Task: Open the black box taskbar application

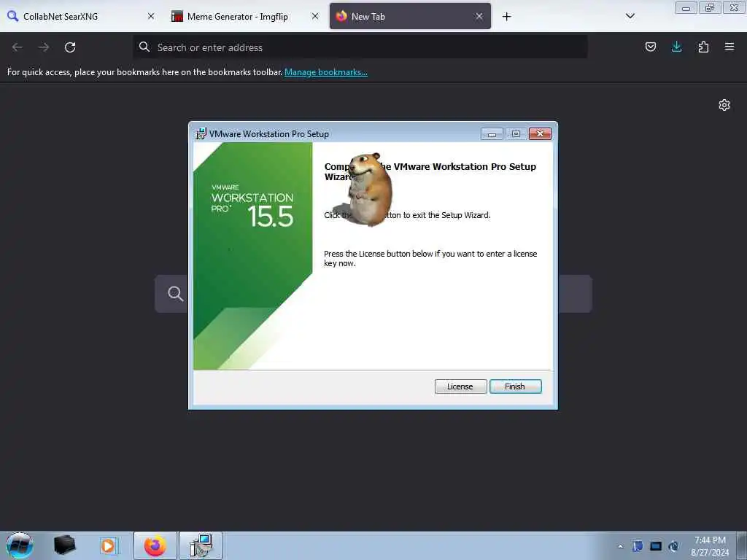Action: point(64,545)
